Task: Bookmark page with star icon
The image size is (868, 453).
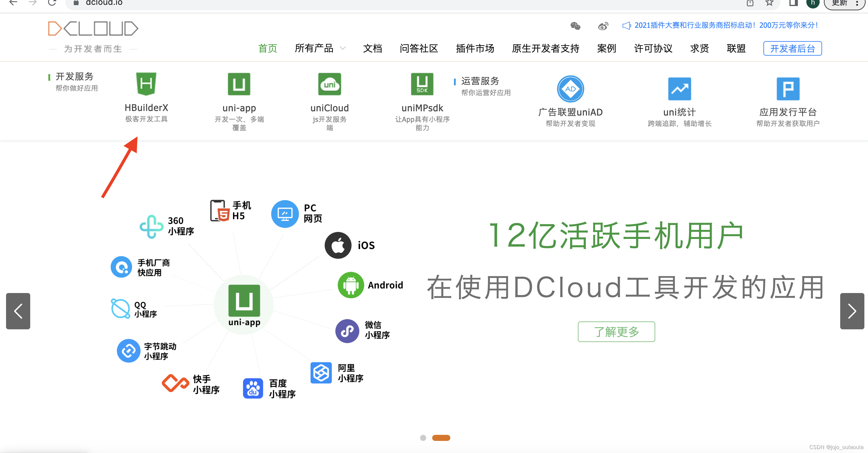Action: (x=769, y=3)
